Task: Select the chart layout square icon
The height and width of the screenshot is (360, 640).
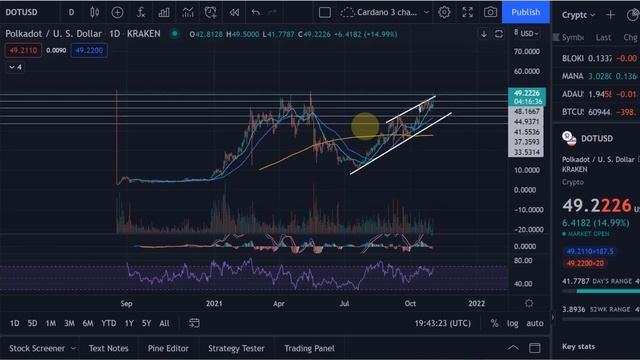Action: pyautogui.click(x=324, y=12)
